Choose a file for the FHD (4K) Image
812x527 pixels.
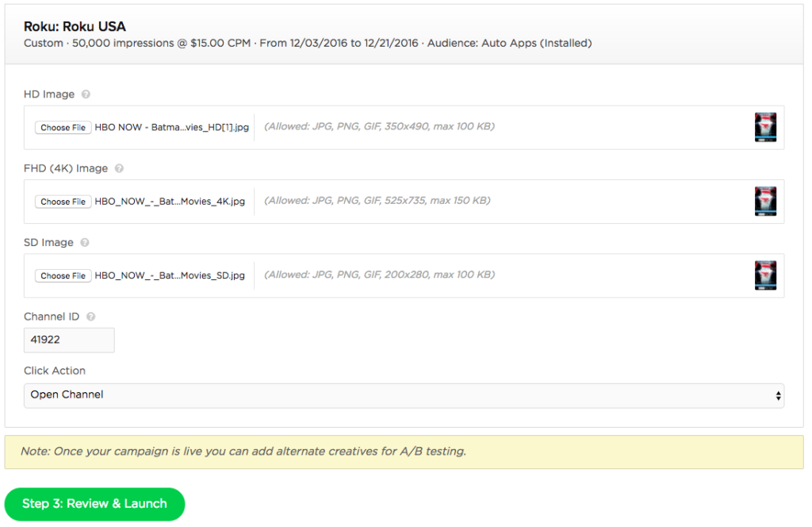pos(63,202)
